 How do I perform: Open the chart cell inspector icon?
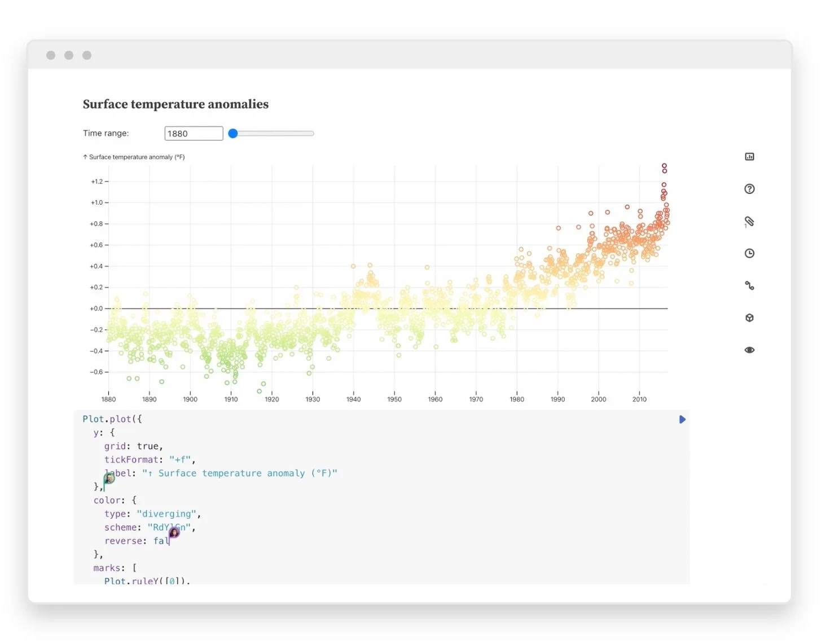click(x=749, y=156)
